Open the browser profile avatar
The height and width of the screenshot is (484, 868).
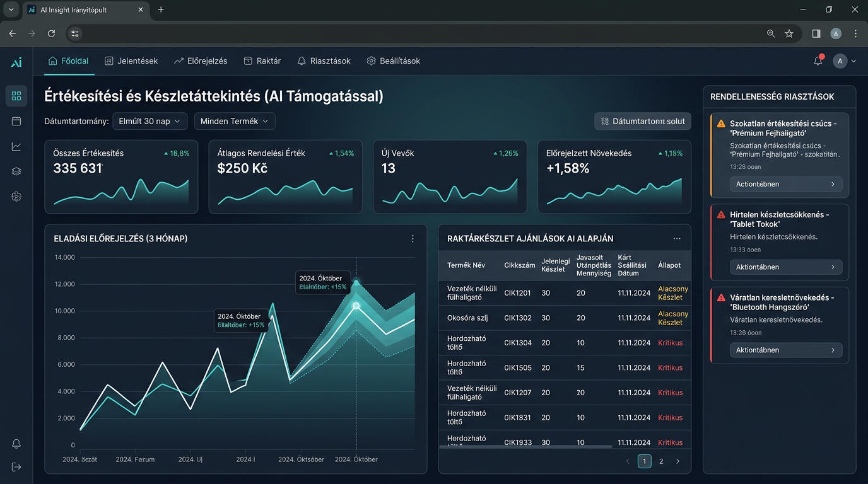(836, 33)
